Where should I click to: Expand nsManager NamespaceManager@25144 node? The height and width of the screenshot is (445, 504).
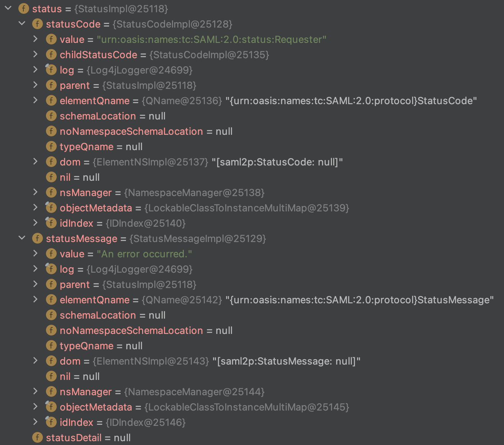coord(35,391)
